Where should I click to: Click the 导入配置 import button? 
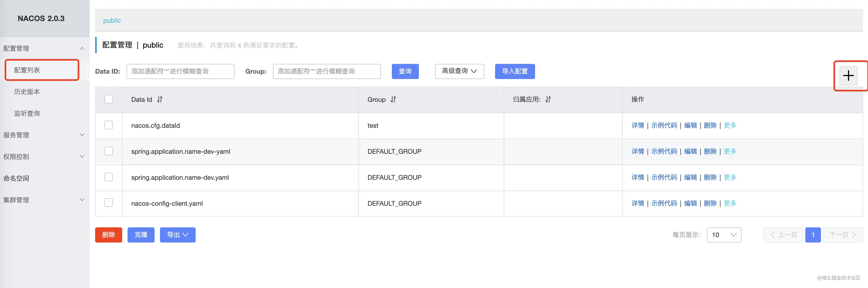tap(515, 71)
